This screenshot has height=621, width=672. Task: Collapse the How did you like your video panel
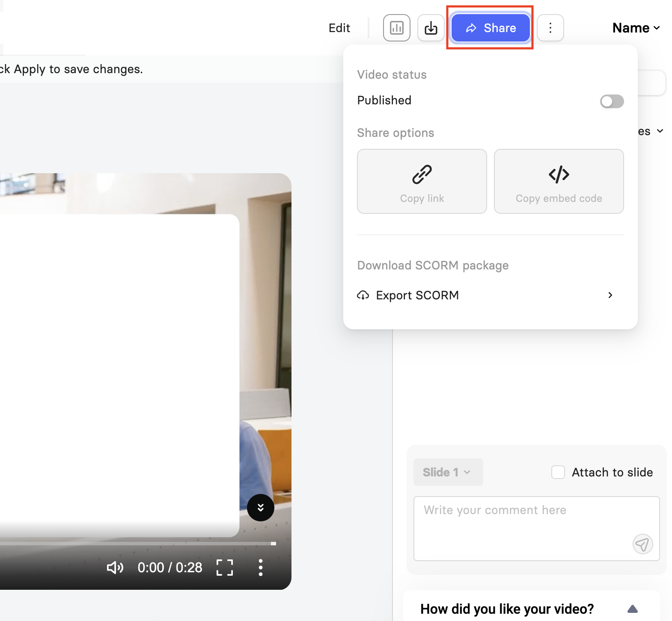633,609
